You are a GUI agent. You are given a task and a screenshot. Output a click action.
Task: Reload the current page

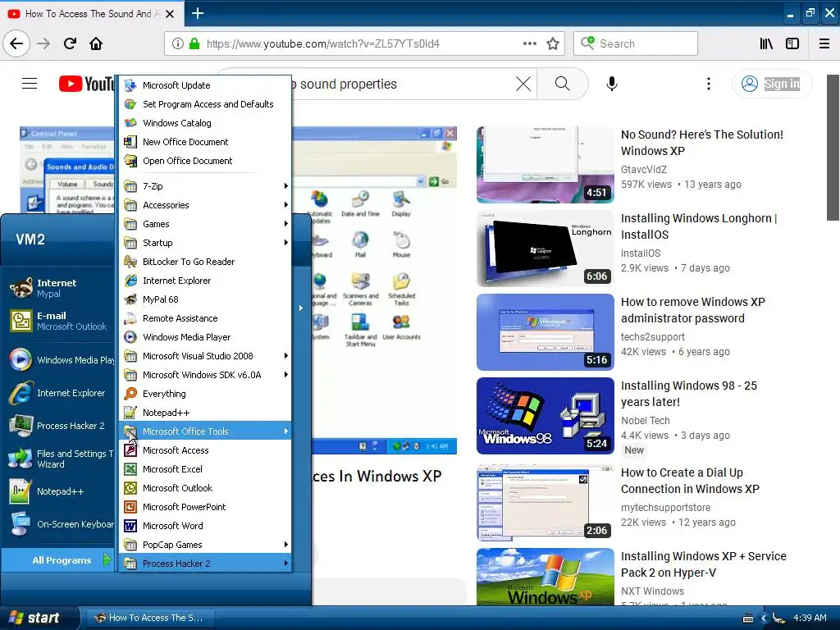(70, 43)
